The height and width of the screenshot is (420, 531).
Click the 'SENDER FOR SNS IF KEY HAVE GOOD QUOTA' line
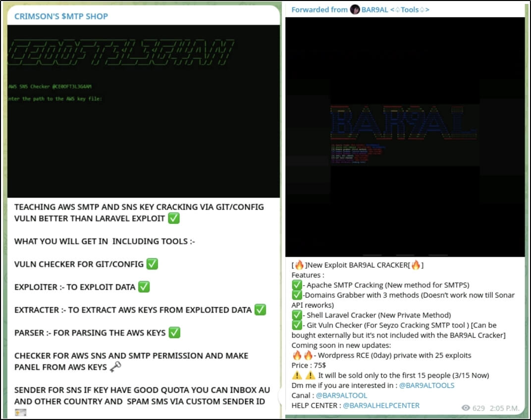pos(142,390)
